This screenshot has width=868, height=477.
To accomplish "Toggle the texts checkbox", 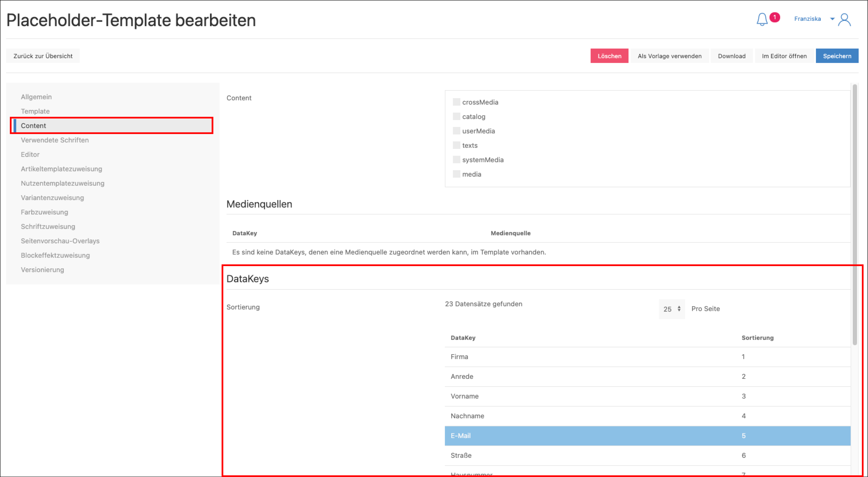I will [456, 145].
